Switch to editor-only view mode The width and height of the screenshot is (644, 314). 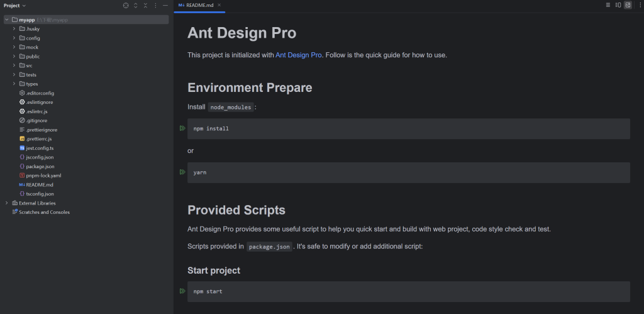(608, 5)
